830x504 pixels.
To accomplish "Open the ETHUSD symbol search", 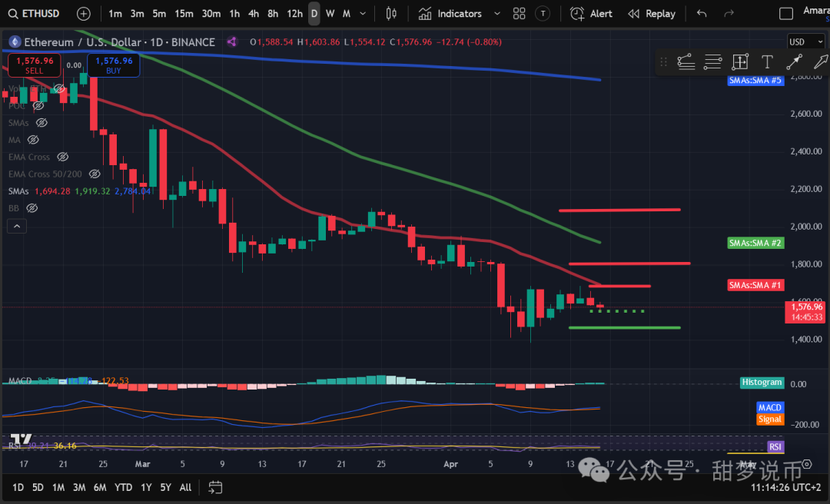I will (35, 14).
